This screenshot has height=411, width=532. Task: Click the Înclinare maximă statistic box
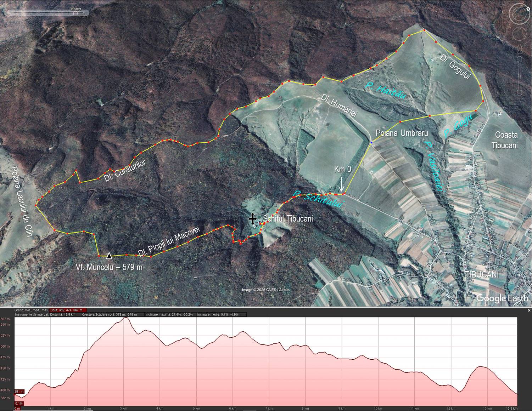169,314
